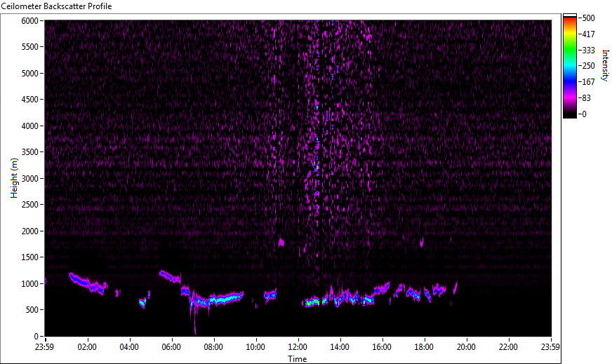The image size is (612, 364).
Task: Click the 2500 height axis tick label
Action: point(29,205)
